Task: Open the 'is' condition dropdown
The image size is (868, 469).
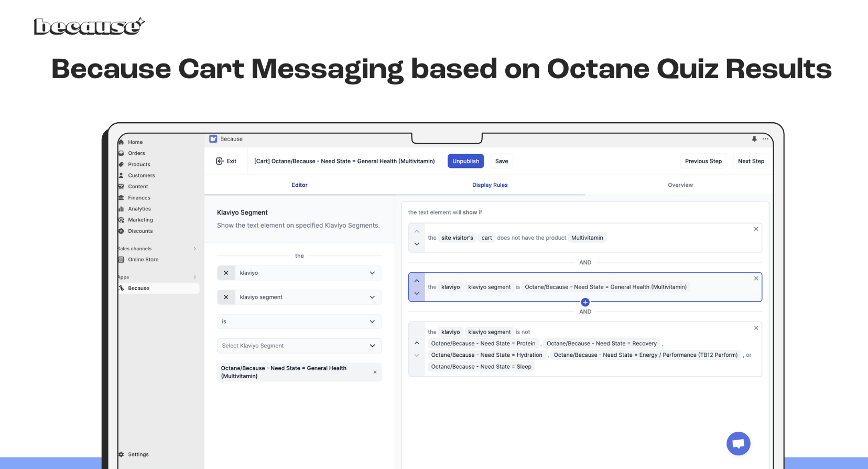Action: point(299,322)
